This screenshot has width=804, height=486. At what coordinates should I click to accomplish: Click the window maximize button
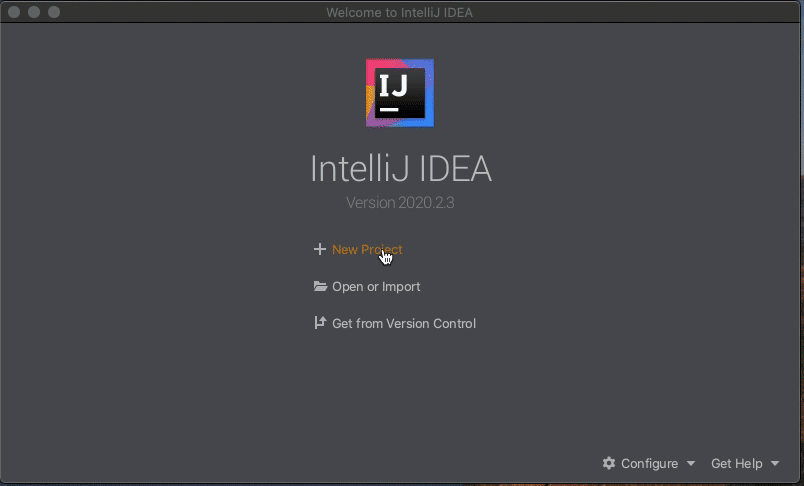54,12
